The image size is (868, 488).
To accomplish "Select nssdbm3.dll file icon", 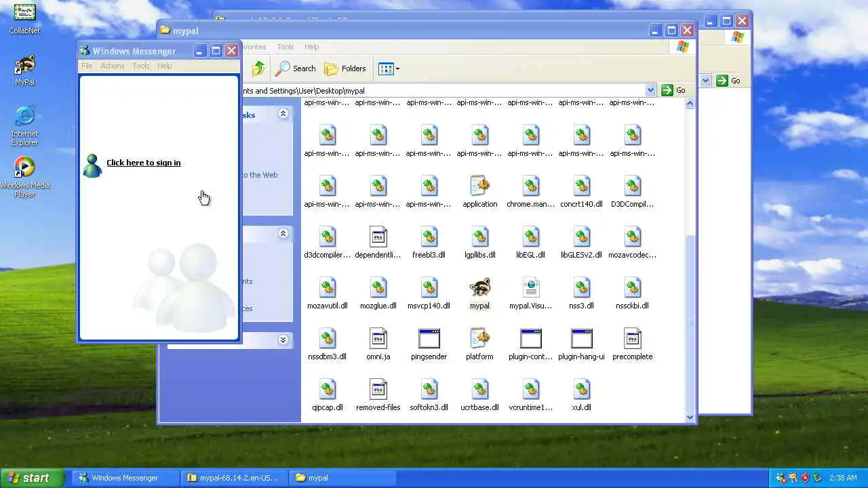I will (327, 338).
